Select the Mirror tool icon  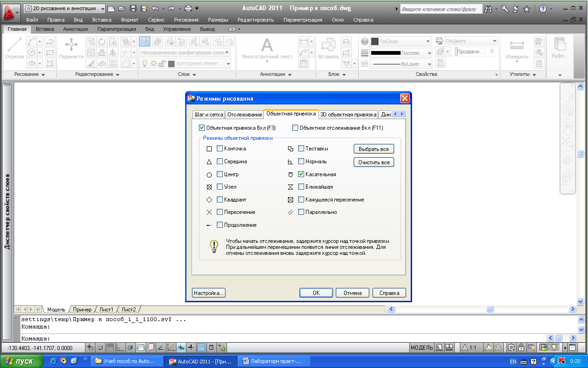tap(113, 52)
